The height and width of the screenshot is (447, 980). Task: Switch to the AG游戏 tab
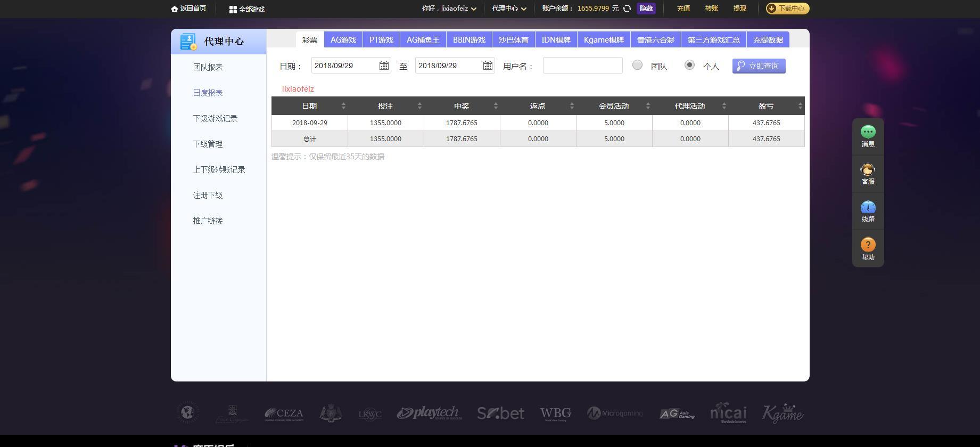(x=343, y=39)
